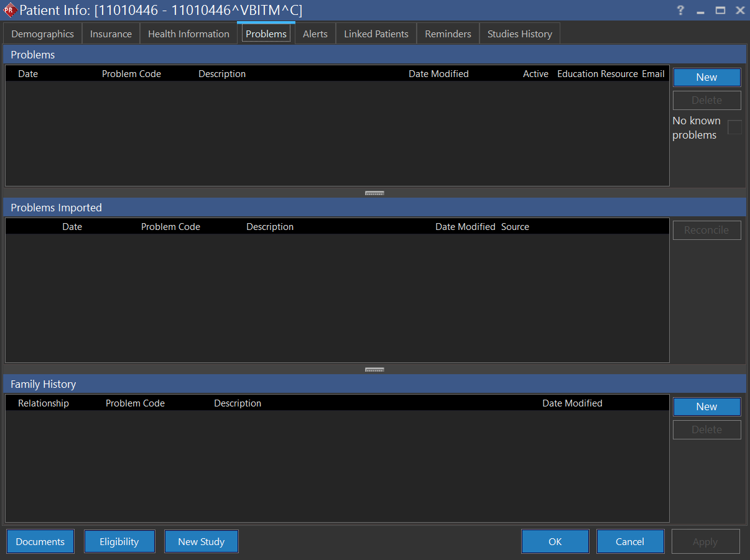Click the Eligibility button
This screenshot has height=560, width=750.
119,541
